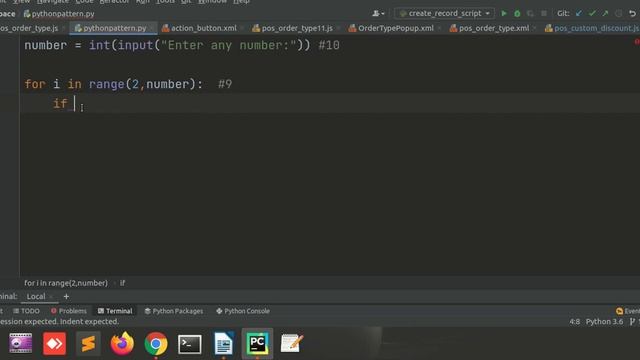Screen dimensions: 640x360
Task: Click the red error indicator in editor corner
Action: [x=637, y=42]
